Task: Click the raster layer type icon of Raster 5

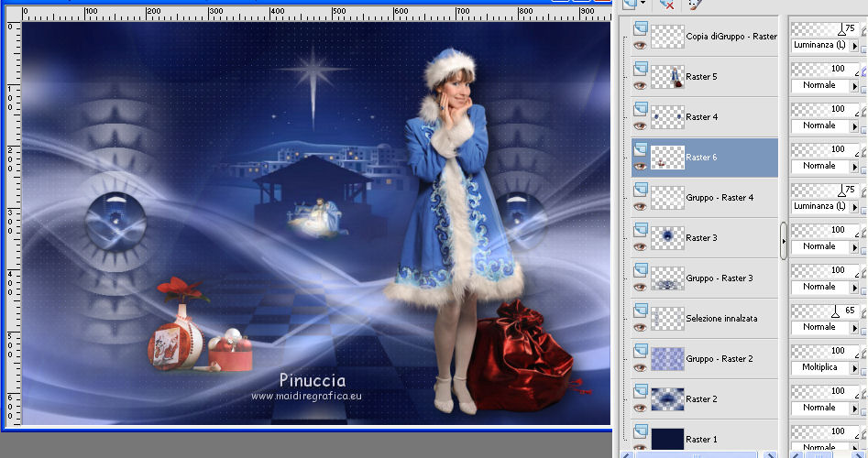Action: [641, 68]
